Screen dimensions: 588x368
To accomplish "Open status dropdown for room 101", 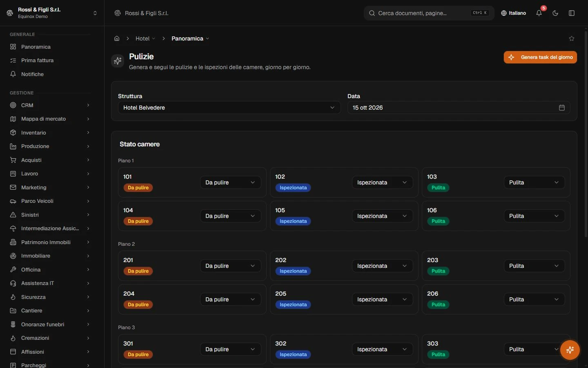I will (230, 182).
